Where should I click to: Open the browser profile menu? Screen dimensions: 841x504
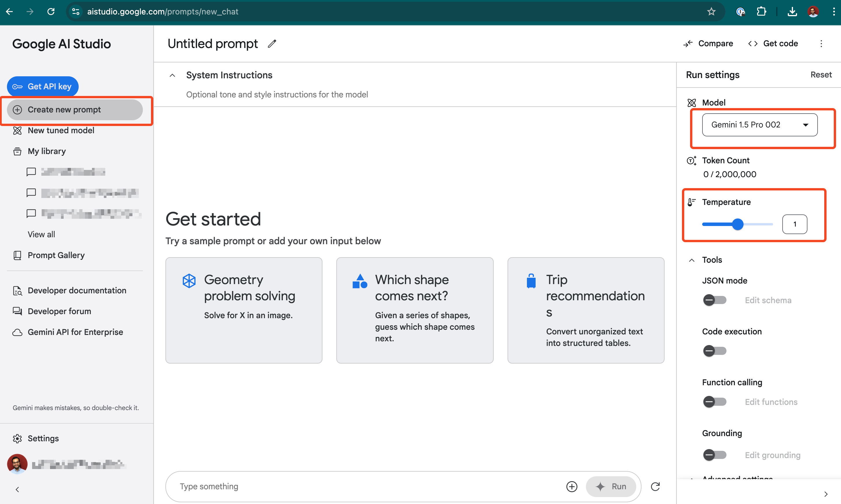point(813,11)
